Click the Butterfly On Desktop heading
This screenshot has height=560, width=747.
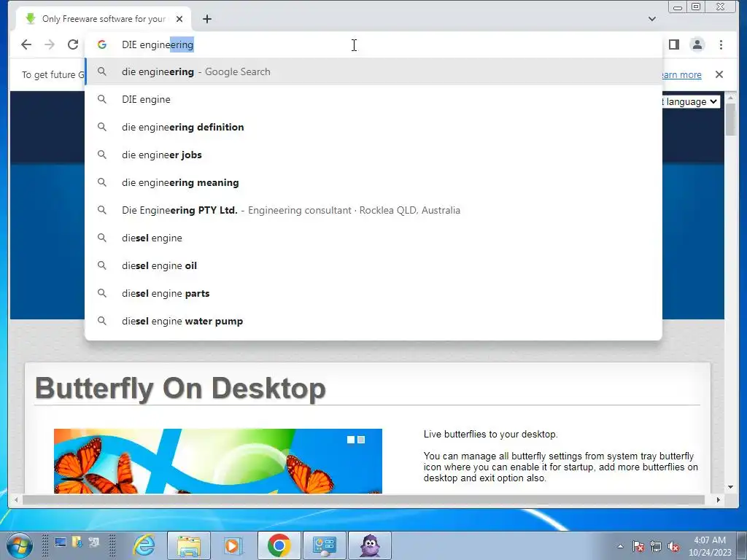[x=180, y=388]
